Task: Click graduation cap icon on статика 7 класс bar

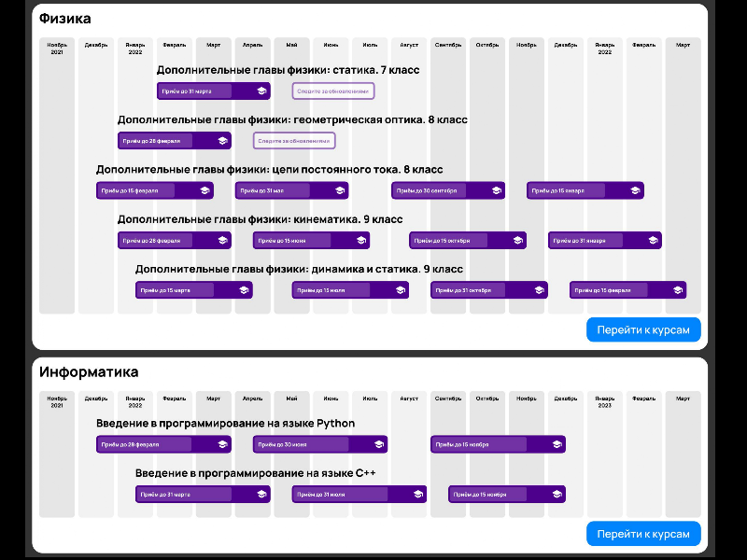Action: 261,91
